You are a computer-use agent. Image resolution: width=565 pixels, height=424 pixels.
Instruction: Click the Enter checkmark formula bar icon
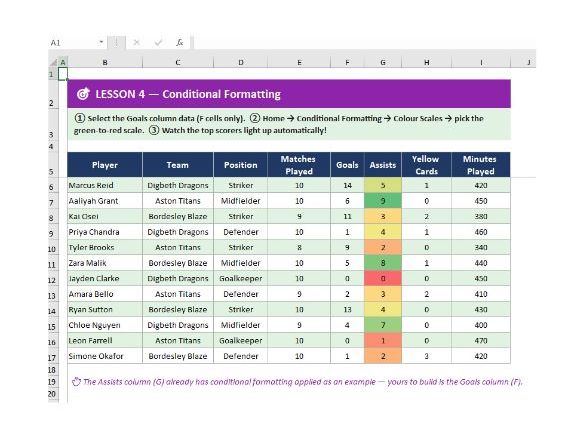[158, 43]
